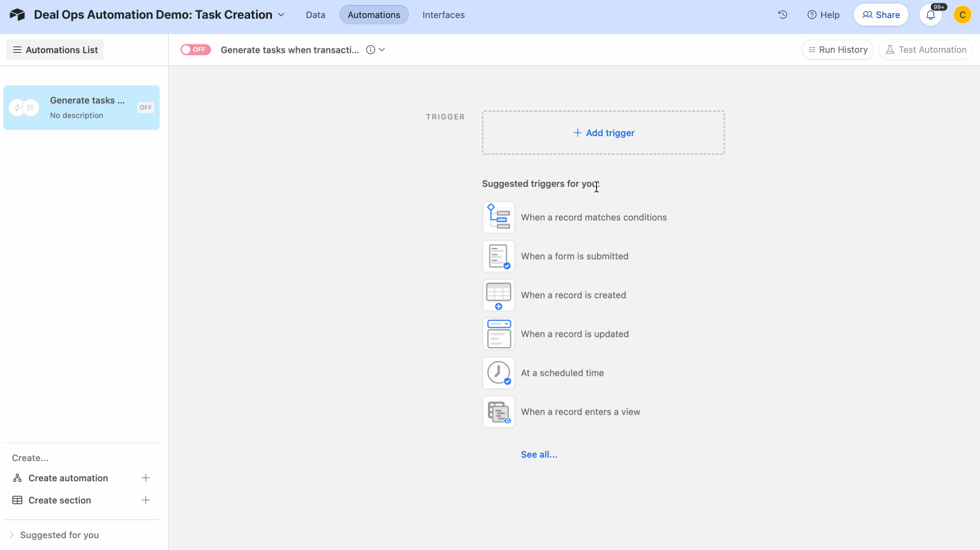Click Create section label
This screenshot has height=550, width=980.
(60, 500)
